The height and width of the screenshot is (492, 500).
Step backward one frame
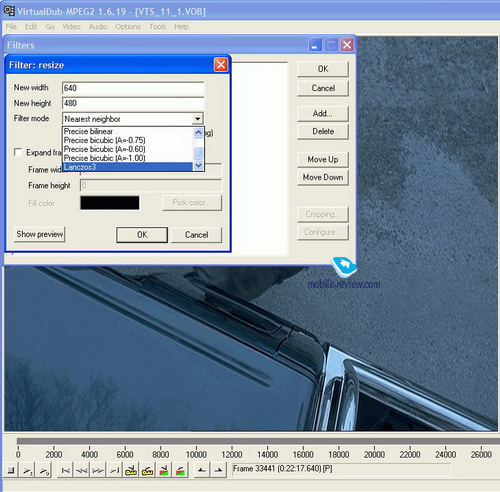[x=82, y=470]
